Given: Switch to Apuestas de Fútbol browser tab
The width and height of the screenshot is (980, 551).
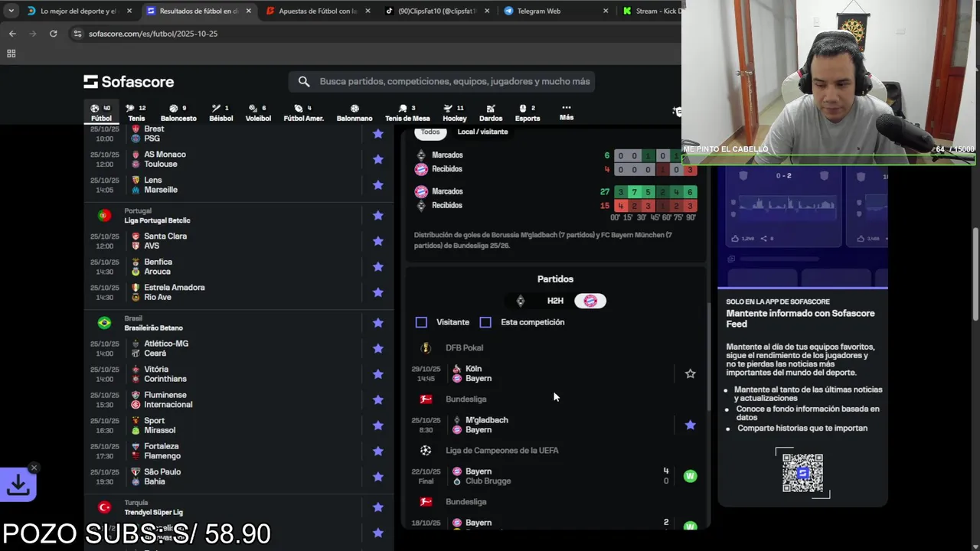Looking at the screenshot, I should pyautogui.click(x=316, y=11).
